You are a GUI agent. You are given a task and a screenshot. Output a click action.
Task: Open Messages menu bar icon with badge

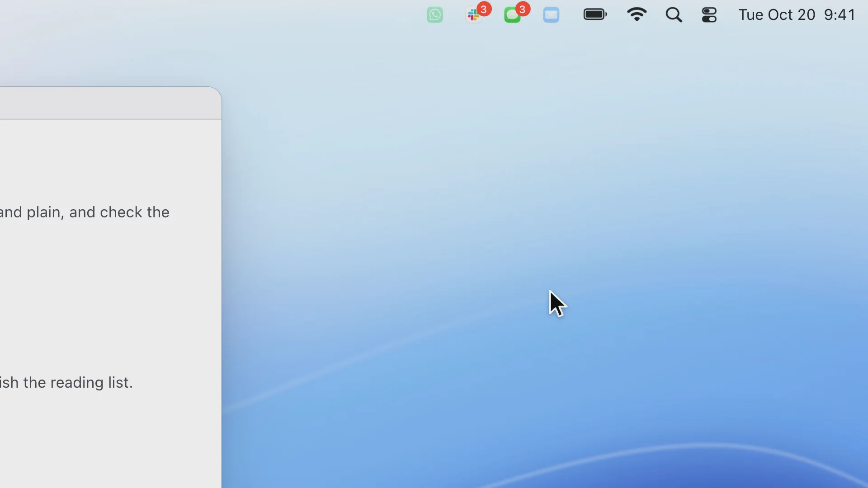tap(513, 15)
